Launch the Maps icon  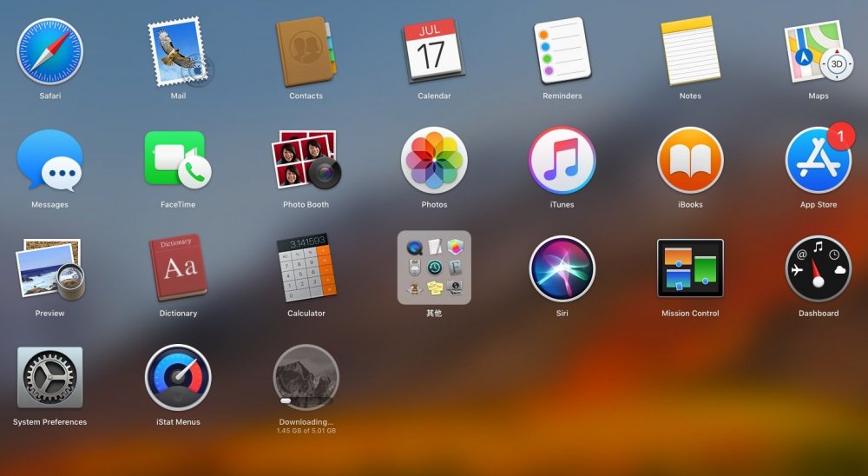(819, 51)
